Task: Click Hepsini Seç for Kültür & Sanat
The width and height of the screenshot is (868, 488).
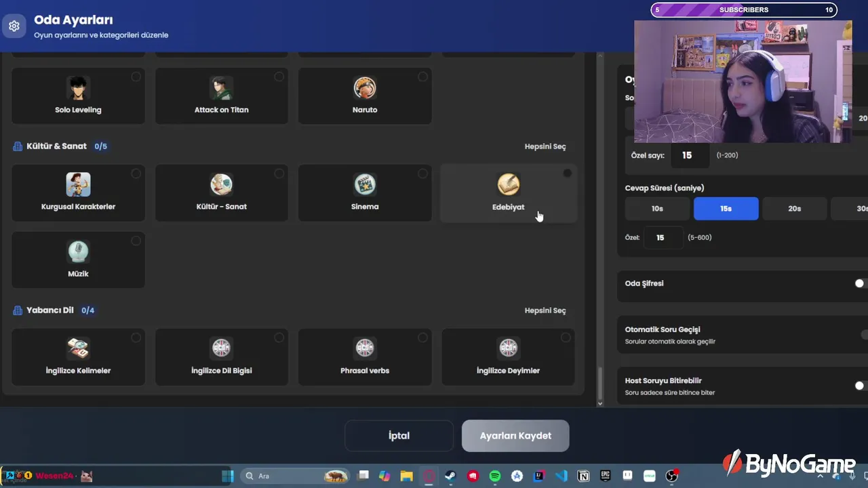Action: [545, 146]
